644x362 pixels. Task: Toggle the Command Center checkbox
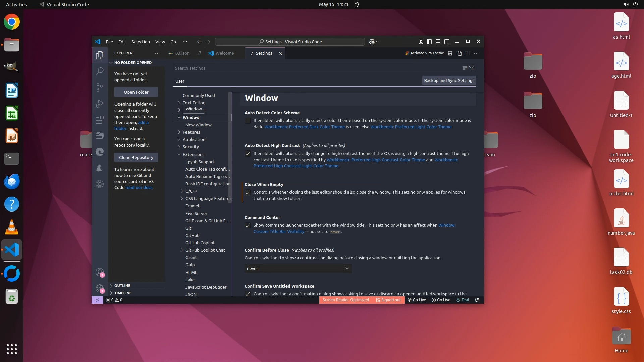coord(248,225)
